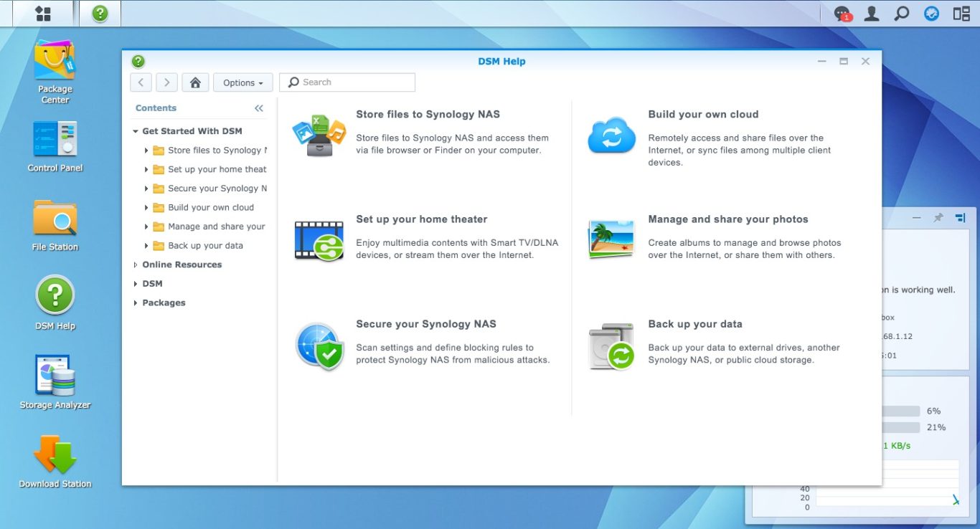
Task: Open the Set up your home theater heading
Action: (x=422, y=219)
